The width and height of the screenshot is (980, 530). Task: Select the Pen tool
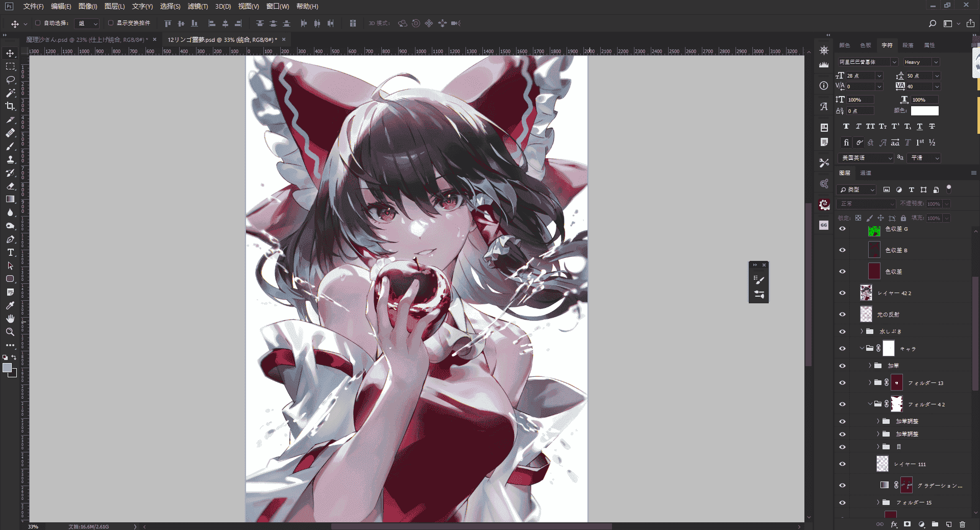point(10,239)
